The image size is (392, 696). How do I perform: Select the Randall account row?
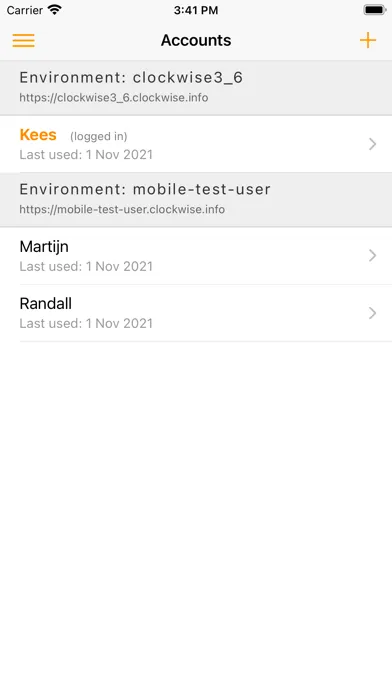pos(196,313)
